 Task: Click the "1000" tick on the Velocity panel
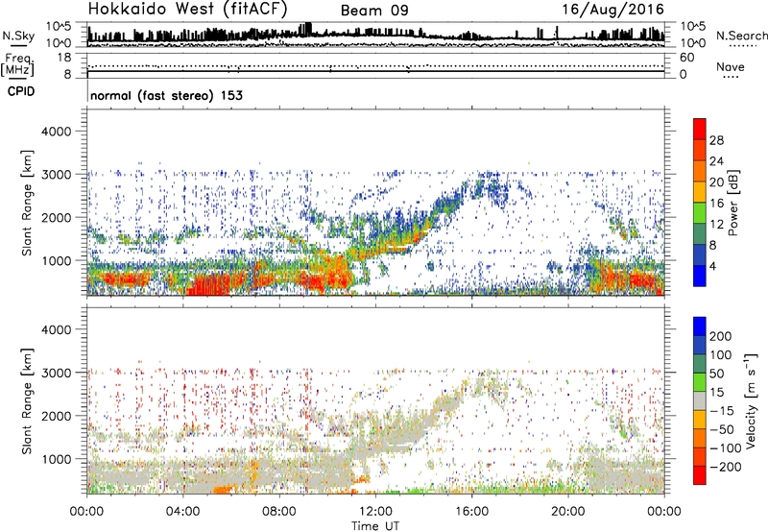(x=56, y=459)
